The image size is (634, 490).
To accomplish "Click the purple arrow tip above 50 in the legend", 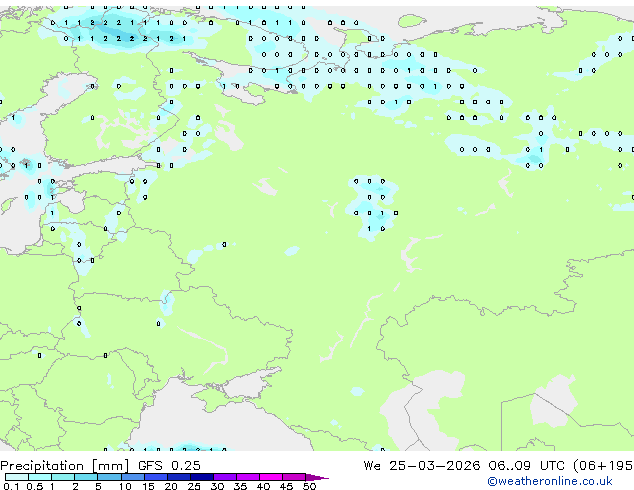I will (317, 477).
